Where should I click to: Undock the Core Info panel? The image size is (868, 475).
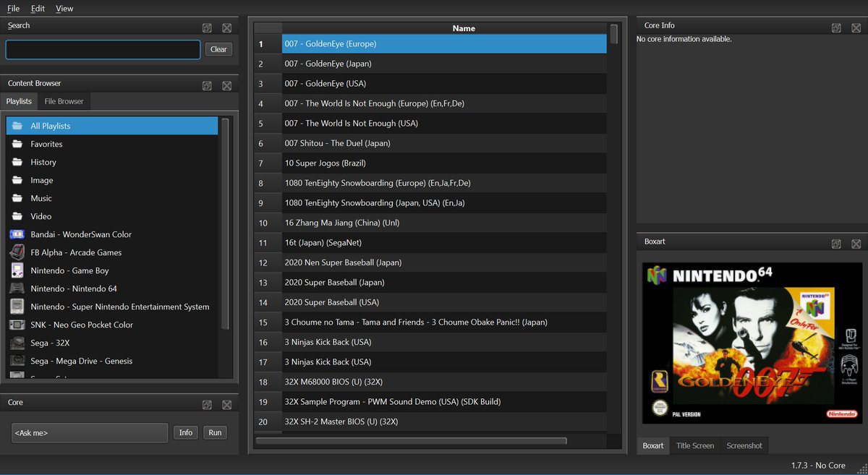click(836, 27)
